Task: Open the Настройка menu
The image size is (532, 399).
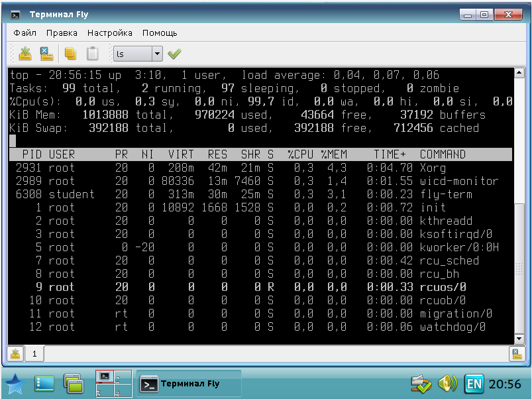Action: point(109,33)
